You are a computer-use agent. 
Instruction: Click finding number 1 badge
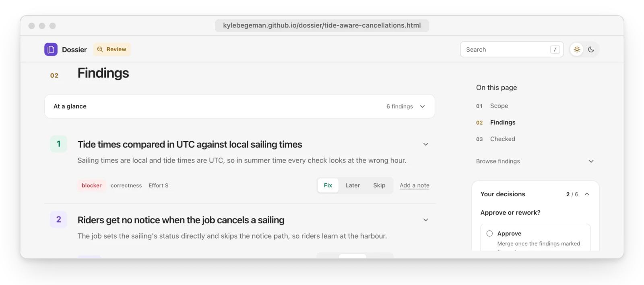58,144
